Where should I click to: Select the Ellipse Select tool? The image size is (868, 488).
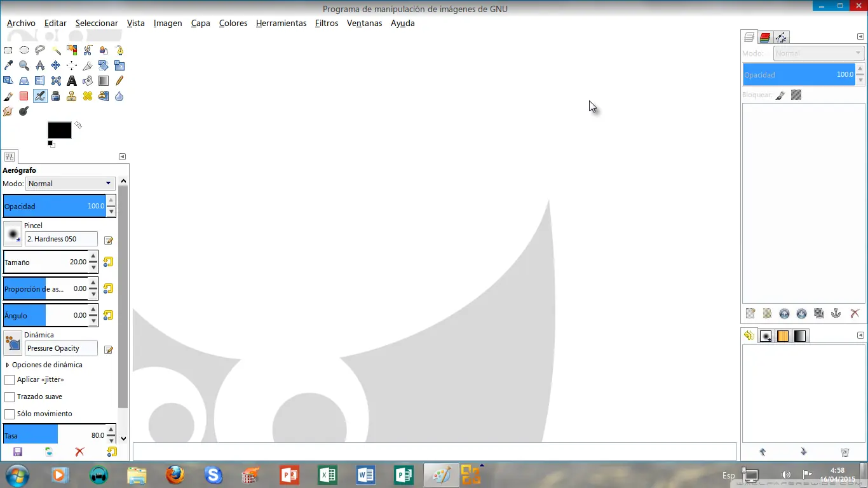(x=24, y=50)
